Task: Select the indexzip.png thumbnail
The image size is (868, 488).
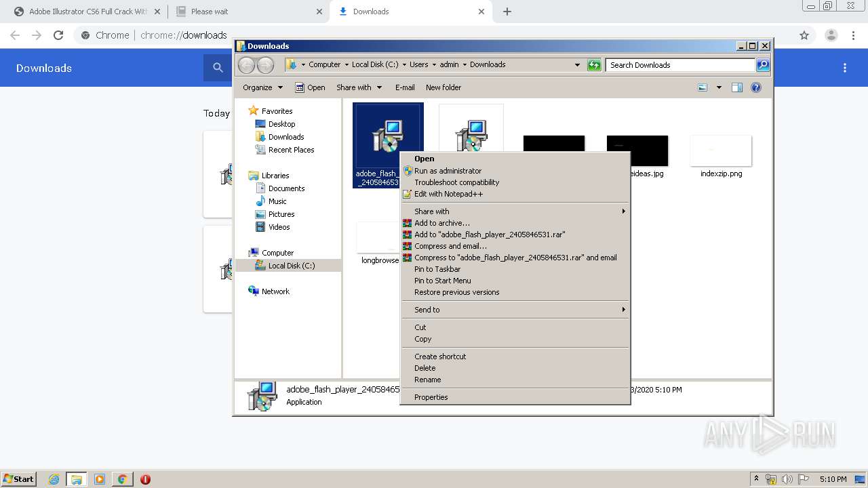Action: coord(721,150)
